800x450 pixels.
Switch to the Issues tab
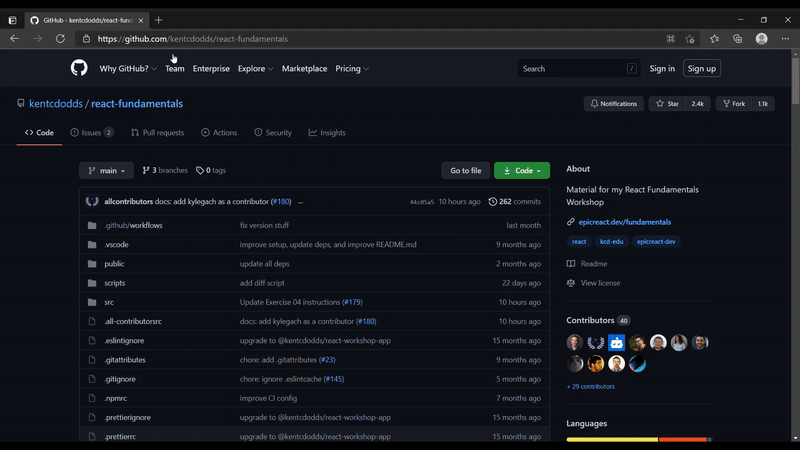92,133
